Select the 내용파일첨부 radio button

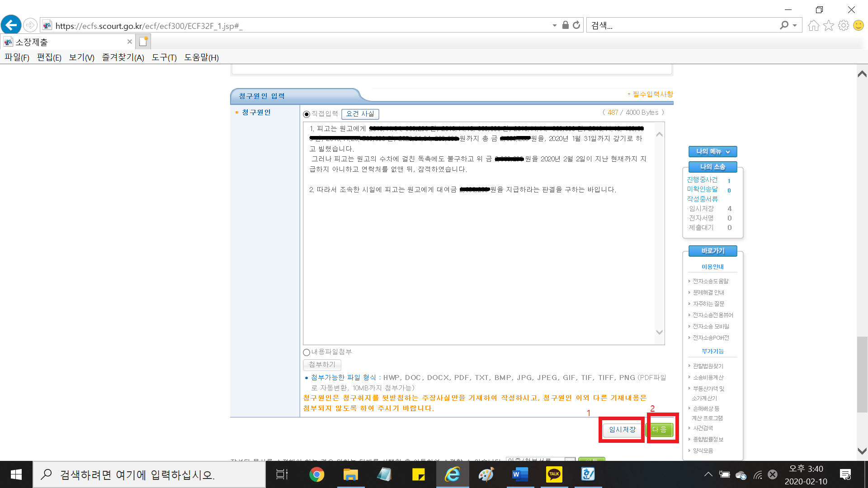pyautogui.click(x=307, y=352)
